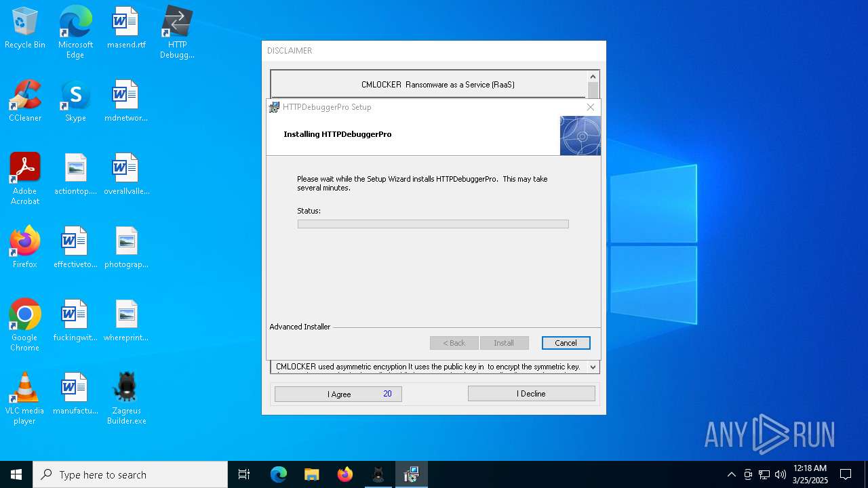868x488 pixels.
Task: Open the HTTP Debugger desktop shortcut
Action: [177, 33]
